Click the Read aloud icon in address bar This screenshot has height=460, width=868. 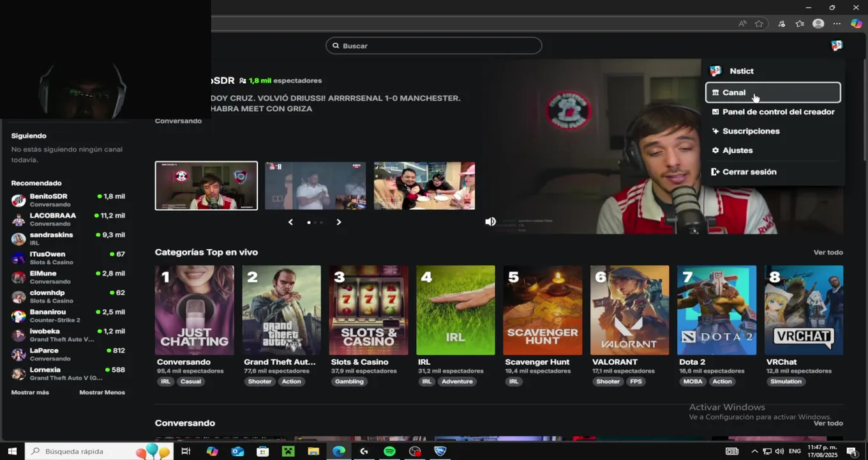coord(742,24)
